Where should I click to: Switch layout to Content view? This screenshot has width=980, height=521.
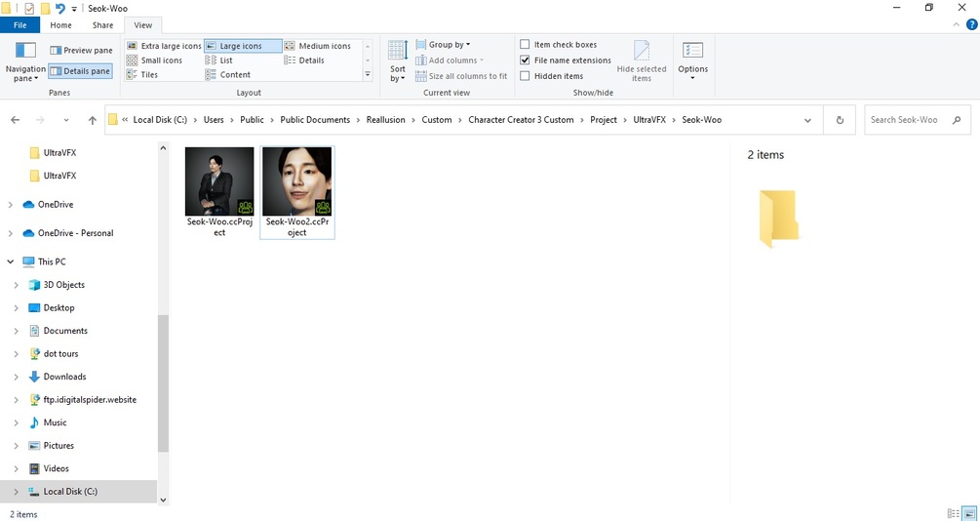[228, 74]
